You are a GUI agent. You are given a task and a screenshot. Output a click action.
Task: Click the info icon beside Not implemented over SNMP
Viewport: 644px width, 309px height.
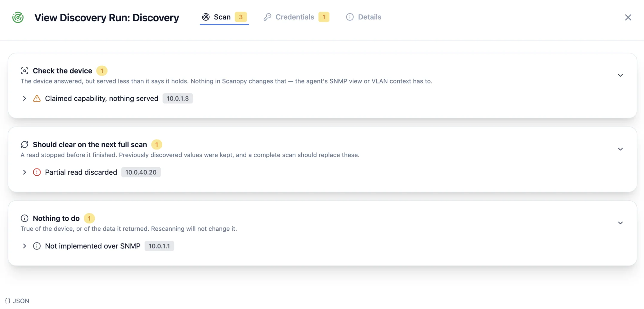pos(37,246)
